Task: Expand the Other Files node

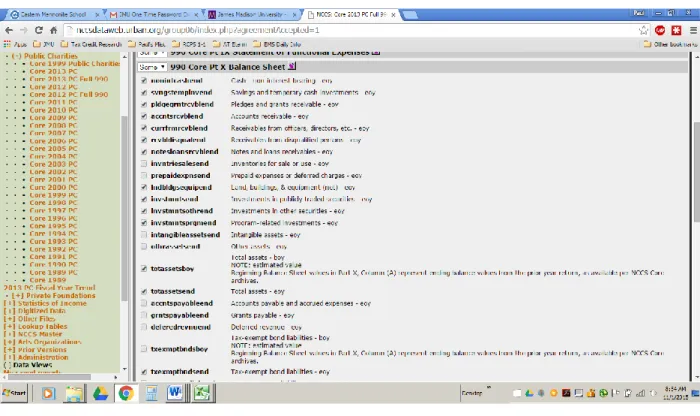Action: pos(9,319)
